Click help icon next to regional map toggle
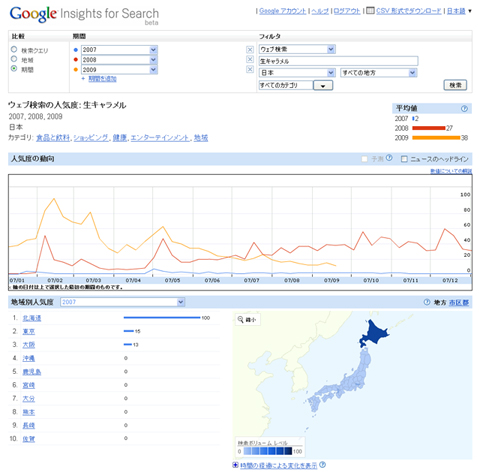The image size is (480, 473). pos(427,302)
